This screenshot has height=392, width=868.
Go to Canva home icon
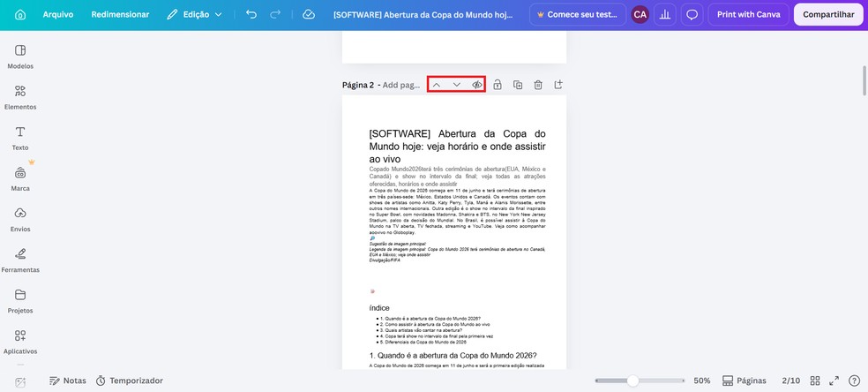(x=20, y=15)
